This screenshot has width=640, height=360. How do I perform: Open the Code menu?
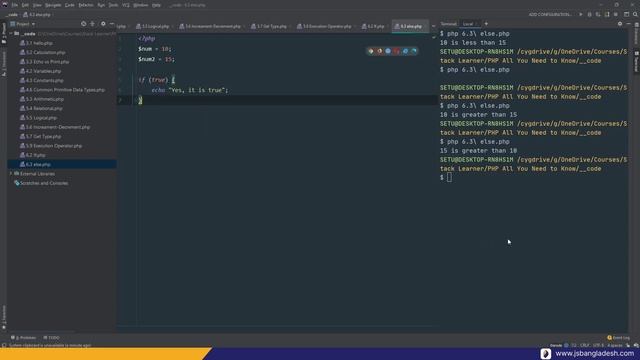70,5
